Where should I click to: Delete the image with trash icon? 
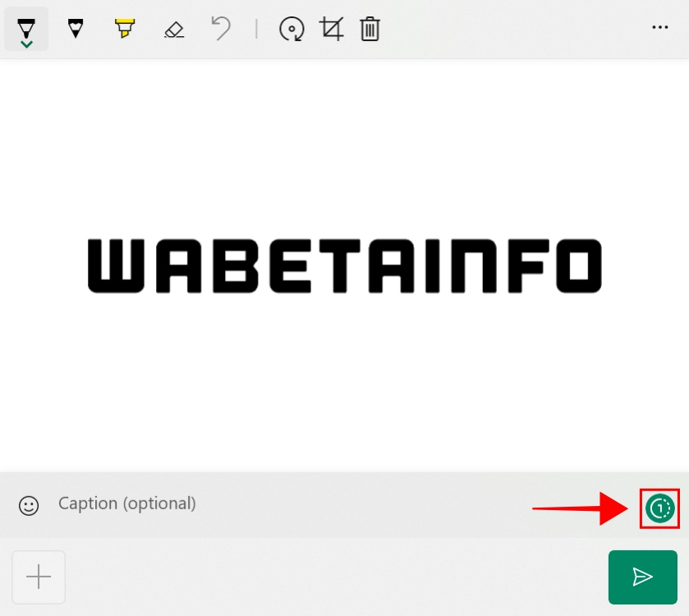click(370, 29)
